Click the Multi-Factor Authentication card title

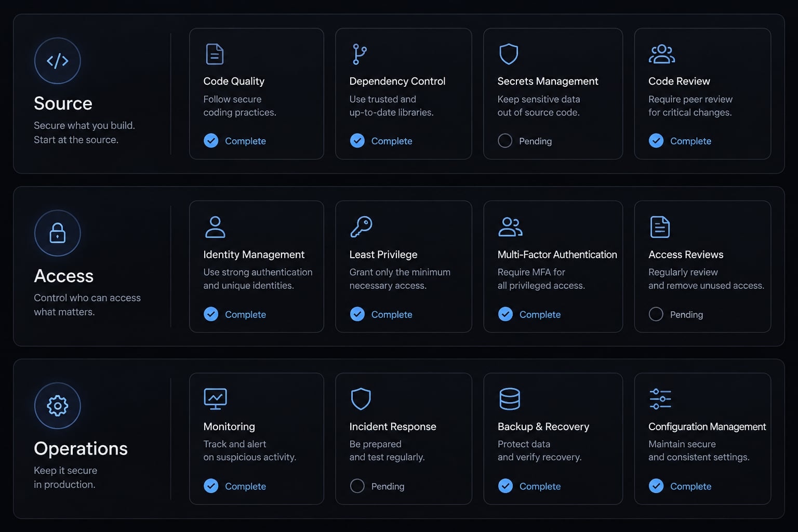pyautogui.click(x=557, y=255)
